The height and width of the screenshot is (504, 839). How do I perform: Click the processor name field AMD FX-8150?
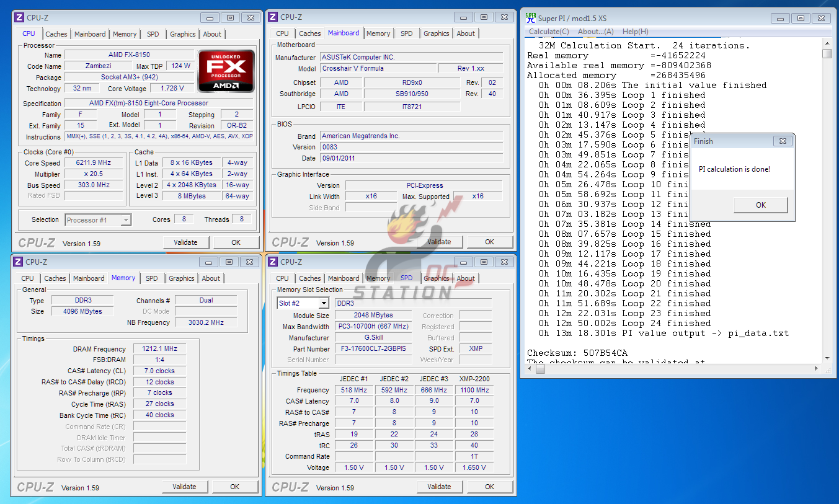click(129, 55)
